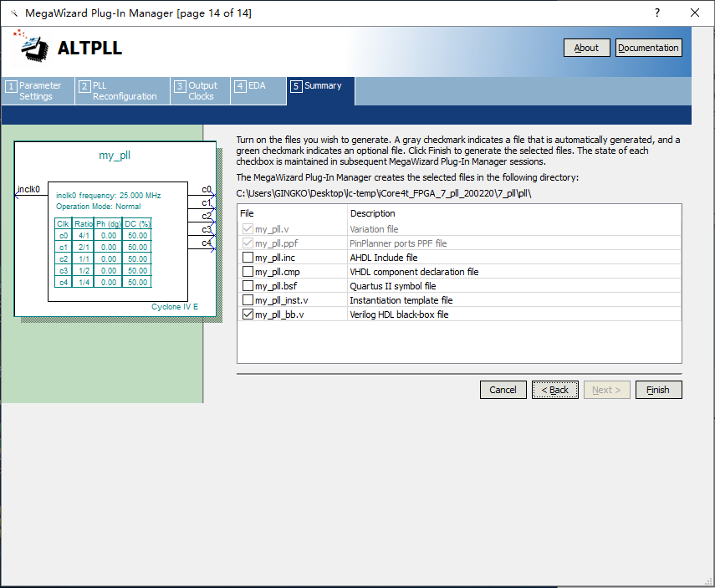The image size is (715, 588).
Task: Click the my_pll block diagram preview
Action: point(115,230)
